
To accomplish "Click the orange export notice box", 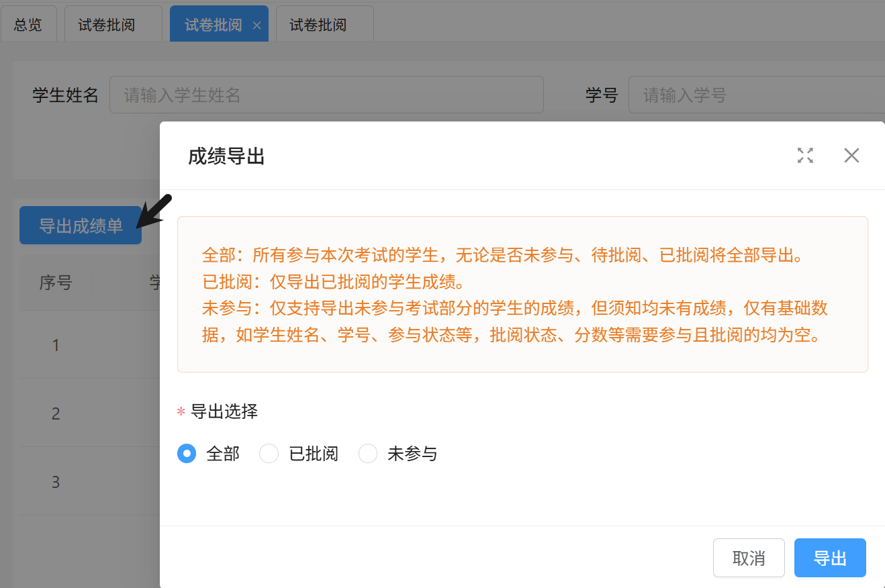I will 522,294.
